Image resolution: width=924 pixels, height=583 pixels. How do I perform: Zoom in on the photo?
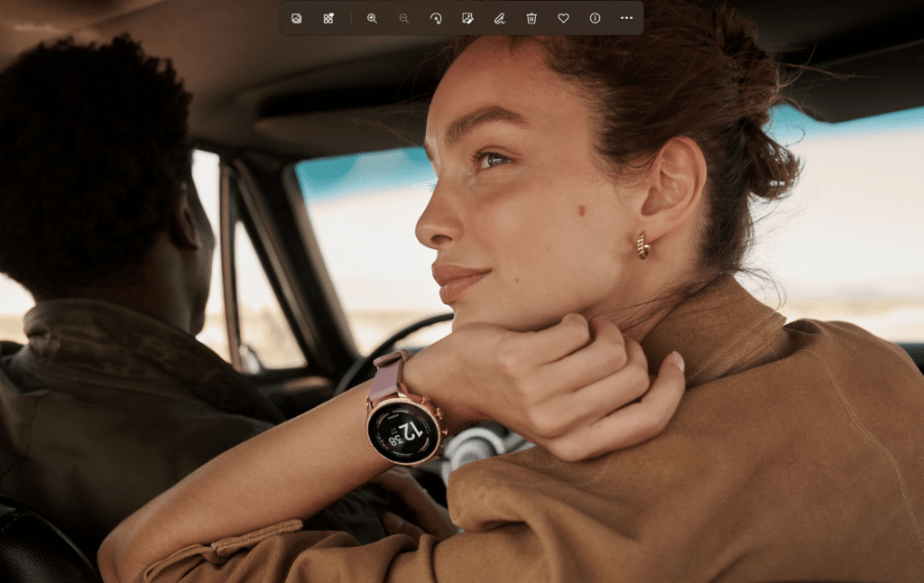[x=372, y=18]
